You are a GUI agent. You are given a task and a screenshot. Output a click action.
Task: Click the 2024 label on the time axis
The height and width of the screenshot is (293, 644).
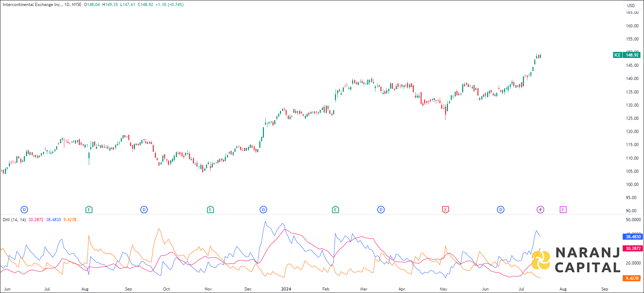pos(286,289)
